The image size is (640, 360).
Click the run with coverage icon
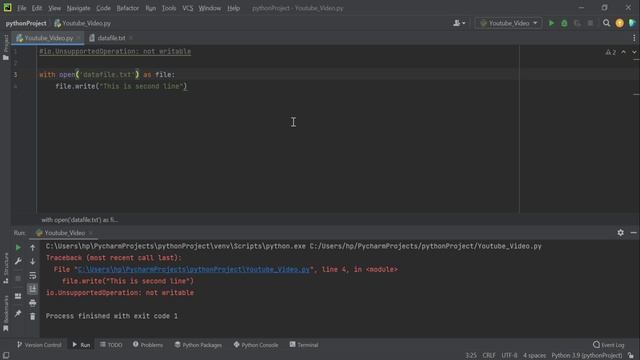577,23
